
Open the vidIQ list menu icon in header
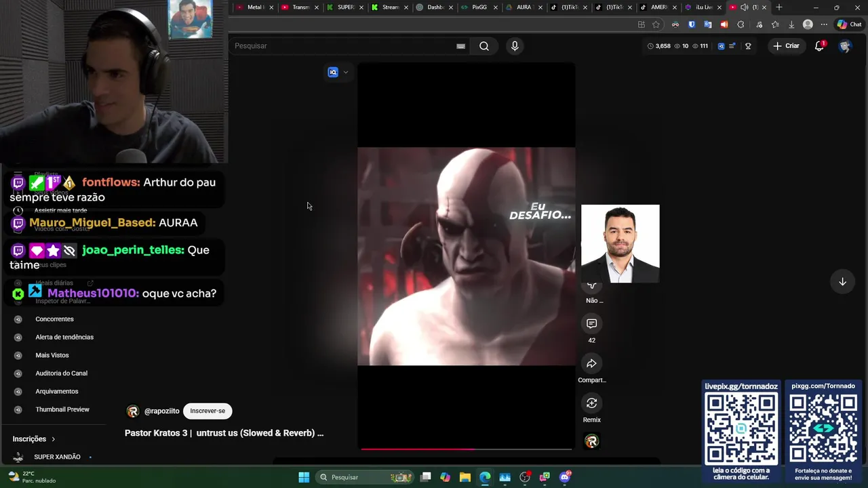(732, 46)
